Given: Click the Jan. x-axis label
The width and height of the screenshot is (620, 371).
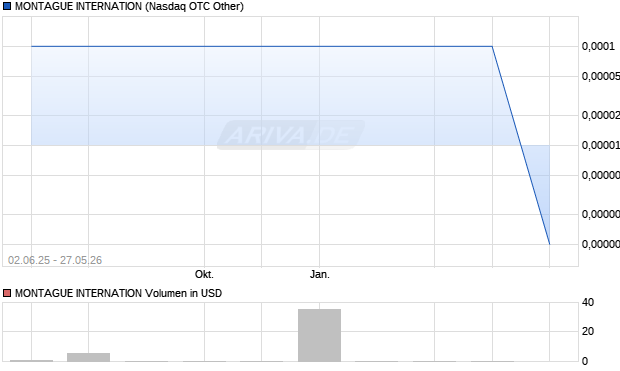Looking at the screenshot, I should pyautogui.click(x=319, y=274).
